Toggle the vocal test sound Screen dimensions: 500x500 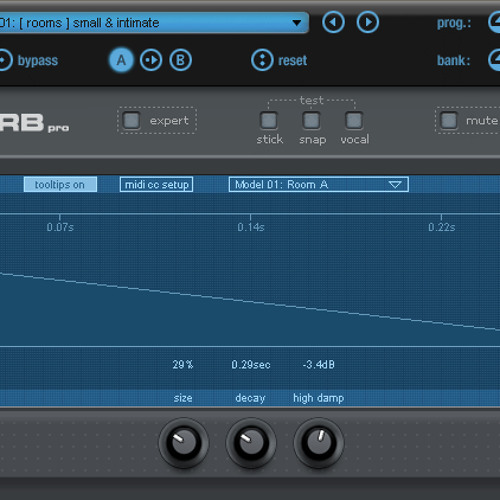pyautogui.click(x=354, y=120)
